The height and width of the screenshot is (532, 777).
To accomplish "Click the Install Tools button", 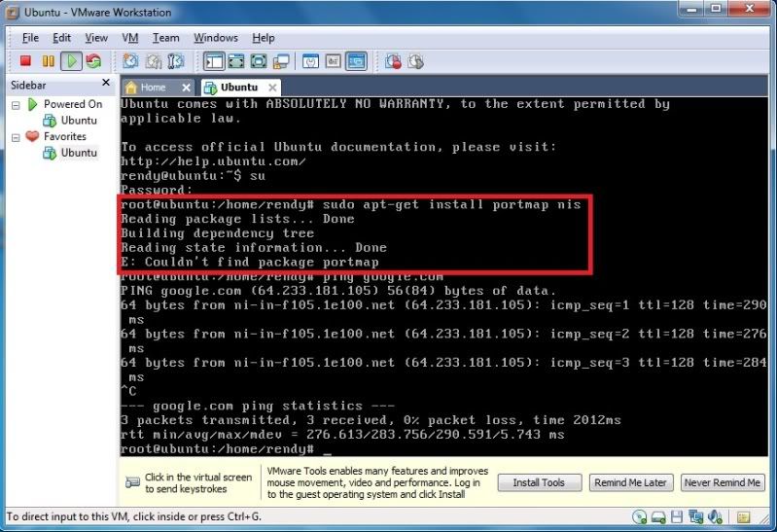I will [539, 482].
